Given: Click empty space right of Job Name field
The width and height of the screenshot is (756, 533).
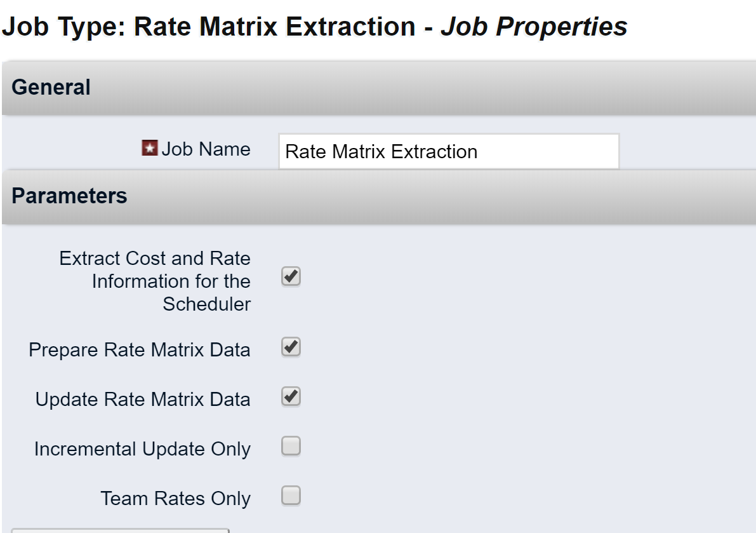Looking at the screenshot, I should tap(686, 152).
